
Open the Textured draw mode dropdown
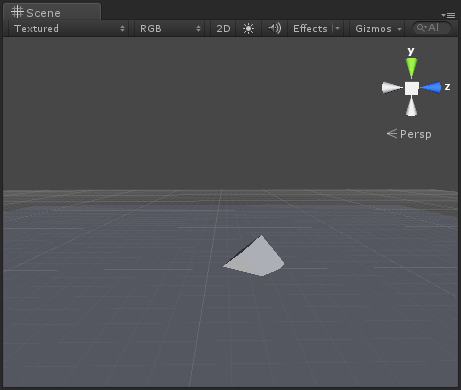(69, 29)
